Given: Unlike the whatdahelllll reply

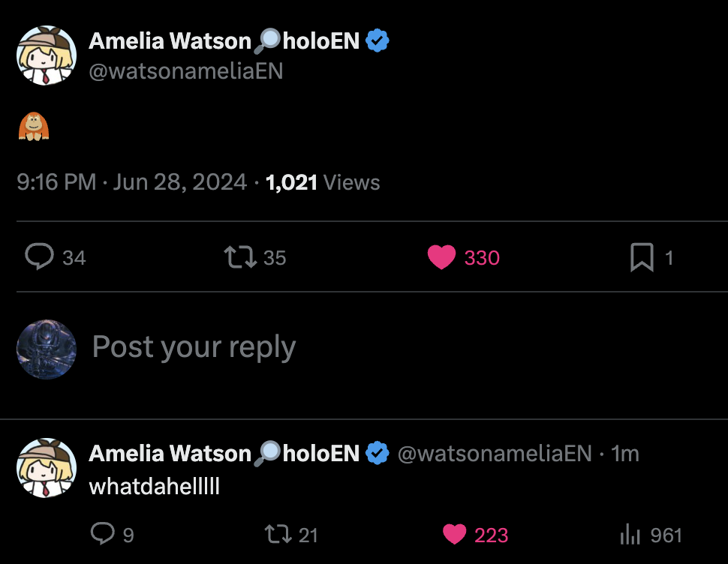Looking at the screenshot, I should (454, 534).
